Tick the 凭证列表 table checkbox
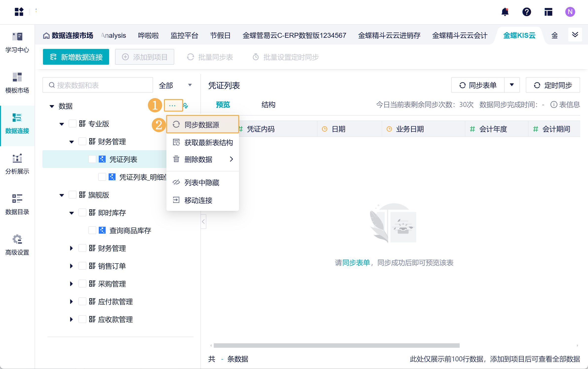Viewport: 588px width, 369px height. click(92, 159)
